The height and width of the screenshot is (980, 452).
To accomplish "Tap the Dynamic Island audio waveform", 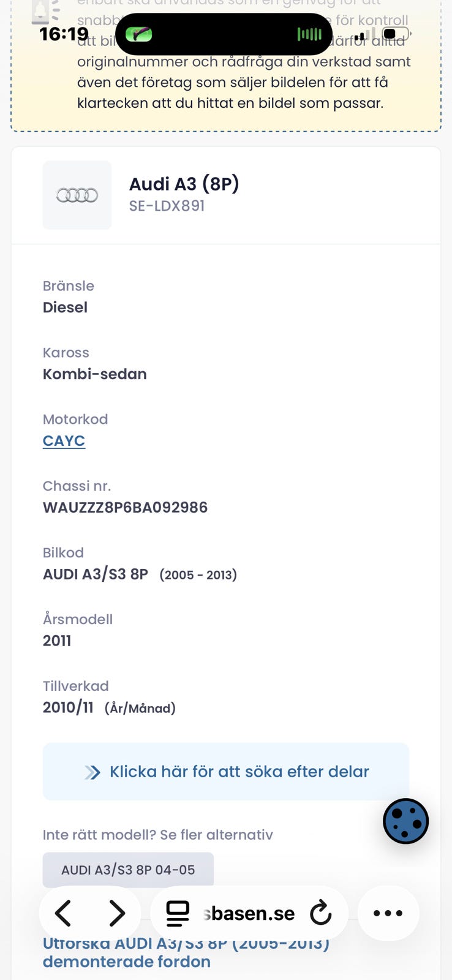I will point(309,34).
